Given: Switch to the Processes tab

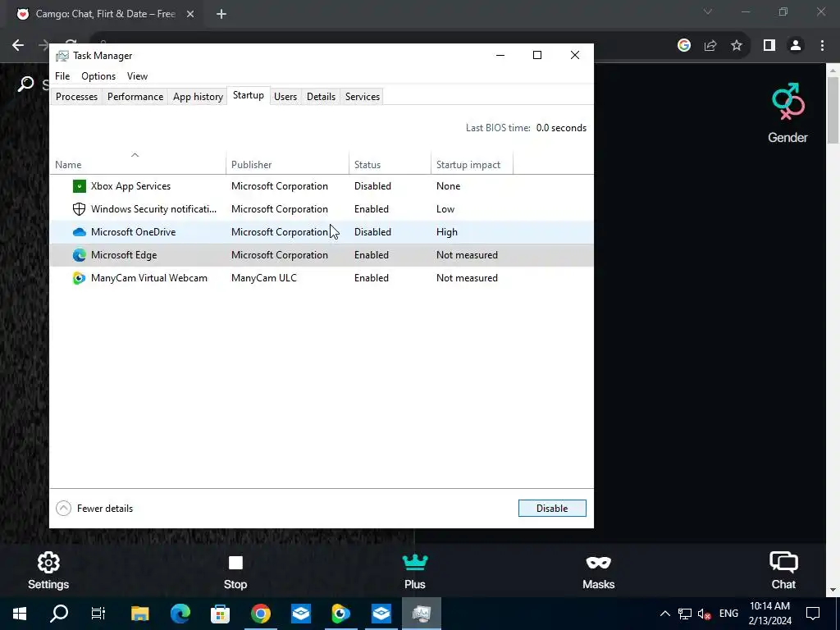Looking at the screenshot, I should pos(76,97).
